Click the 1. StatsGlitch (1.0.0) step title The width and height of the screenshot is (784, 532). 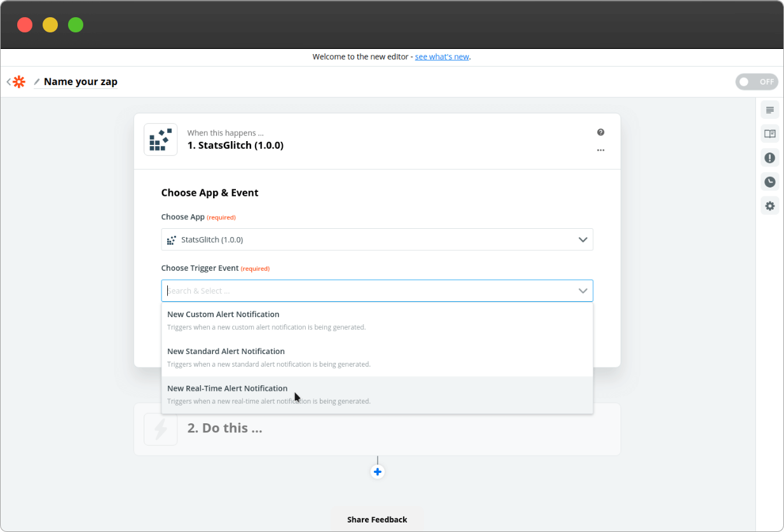click(x=235, y=146)
